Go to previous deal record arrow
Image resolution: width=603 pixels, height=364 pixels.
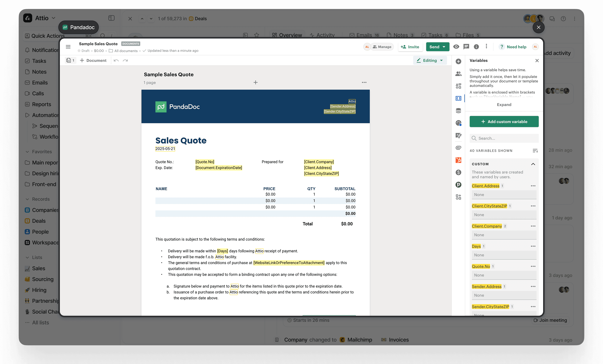(142, 18)
